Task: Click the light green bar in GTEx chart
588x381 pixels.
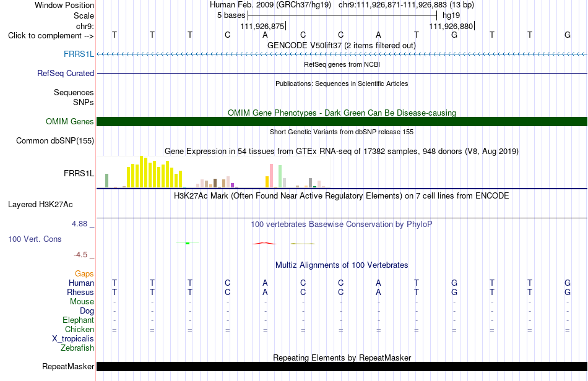Action: 280,176
